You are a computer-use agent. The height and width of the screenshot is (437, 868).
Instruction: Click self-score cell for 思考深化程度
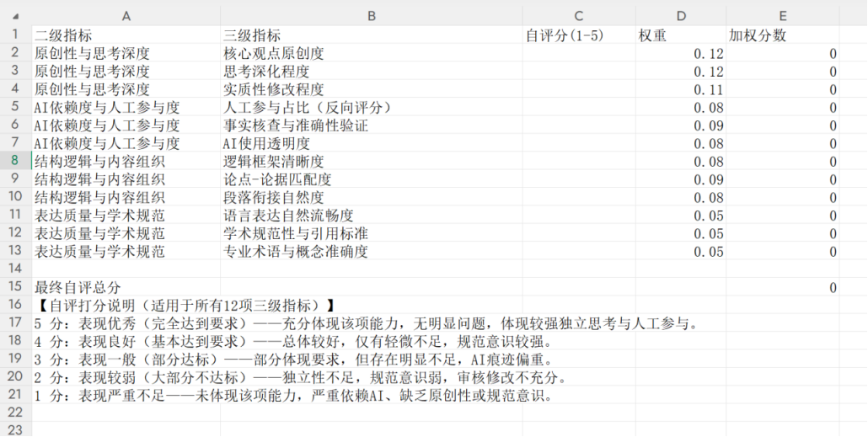click(579, 72)
